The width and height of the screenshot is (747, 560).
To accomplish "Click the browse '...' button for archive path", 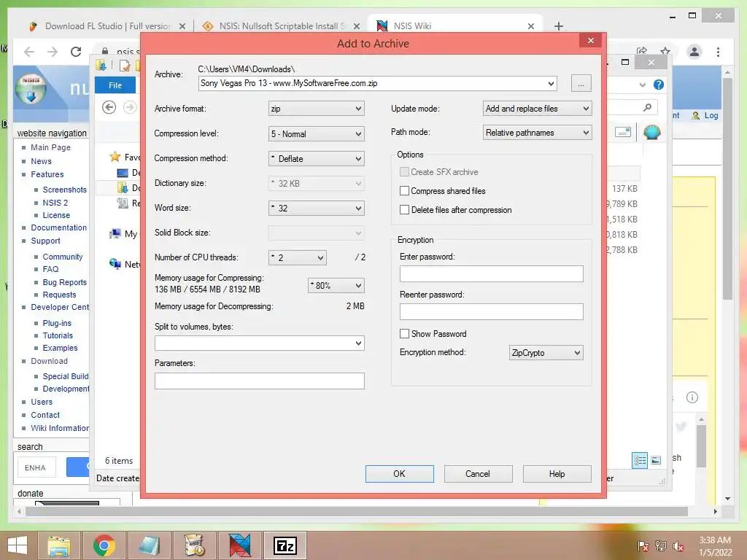I will click(581, 83).
